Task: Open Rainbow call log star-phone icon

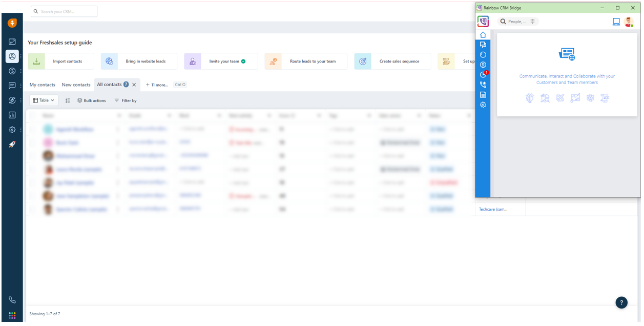Action: point(483,85)
